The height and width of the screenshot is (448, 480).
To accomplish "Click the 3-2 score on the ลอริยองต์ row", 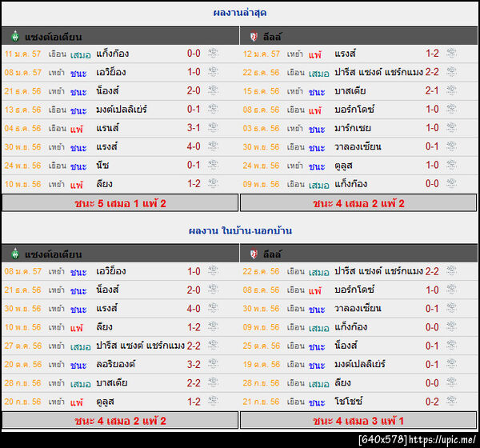I will click(x=194, y=365).
